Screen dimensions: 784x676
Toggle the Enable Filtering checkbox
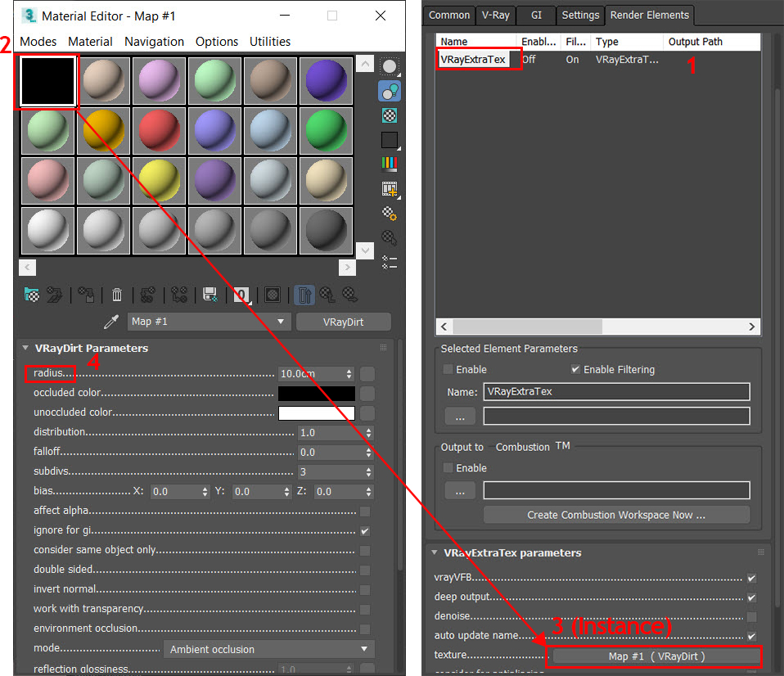(x=575, y=369)
